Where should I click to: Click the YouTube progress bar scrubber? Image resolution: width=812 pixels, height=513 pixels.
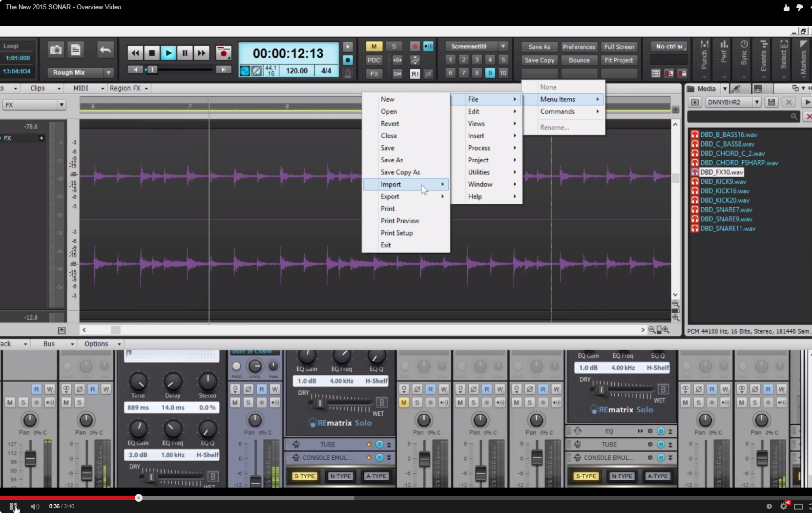pyautogui.click(x=139, y=498)
